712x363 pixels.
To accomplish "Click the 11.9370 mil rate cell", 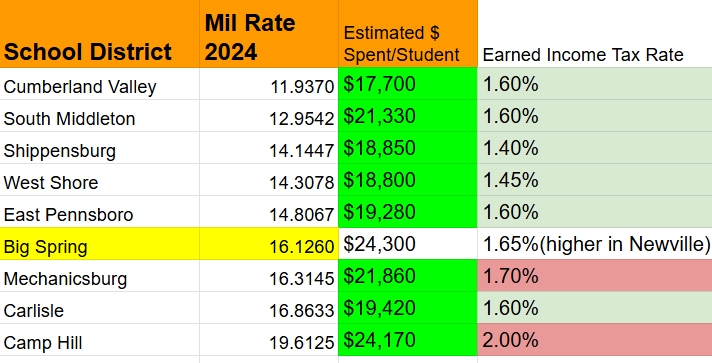I will click(269, 84).
